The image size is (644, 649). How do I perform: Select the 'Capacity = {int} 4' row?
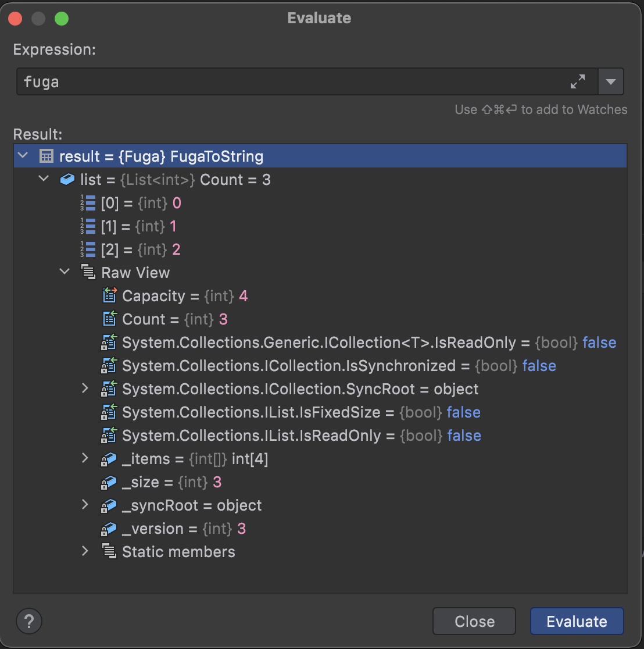(320, 295)
